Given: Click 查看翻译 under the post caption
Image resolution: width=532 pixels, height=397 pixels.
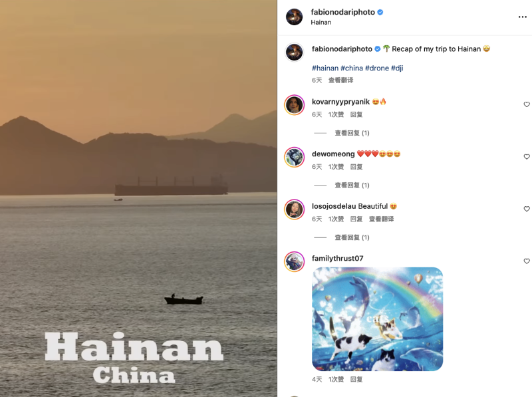Looking at the screenshot, I should 340,80.
